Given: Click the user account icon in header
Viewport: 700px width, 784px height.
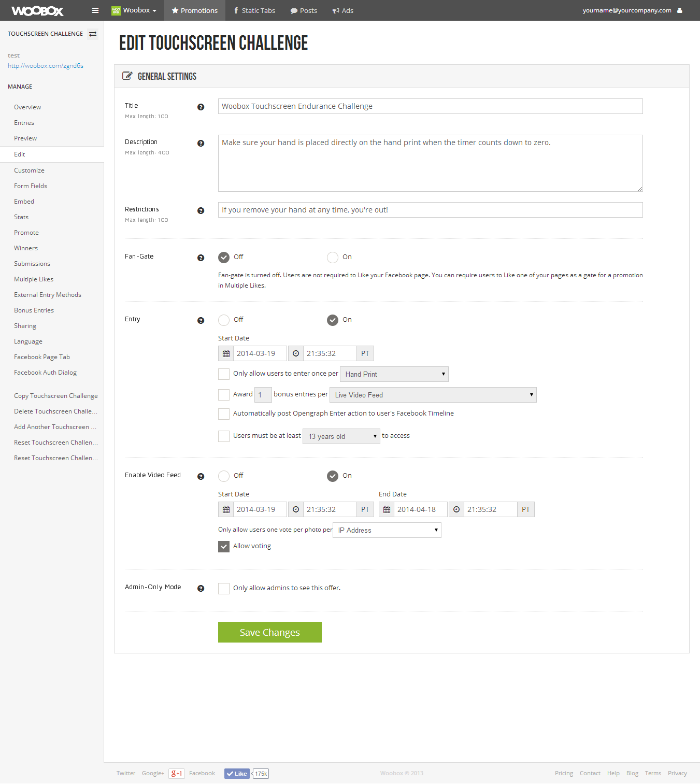Looking at the screenshot, I should pyautogui.click(x=680, y=10).
